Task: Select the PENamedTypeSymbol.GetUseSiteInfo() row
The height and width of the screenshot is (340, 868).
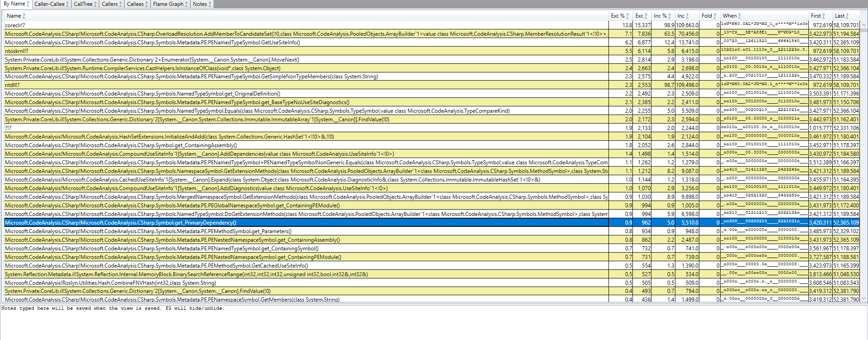Action: [x=432, y=43]
